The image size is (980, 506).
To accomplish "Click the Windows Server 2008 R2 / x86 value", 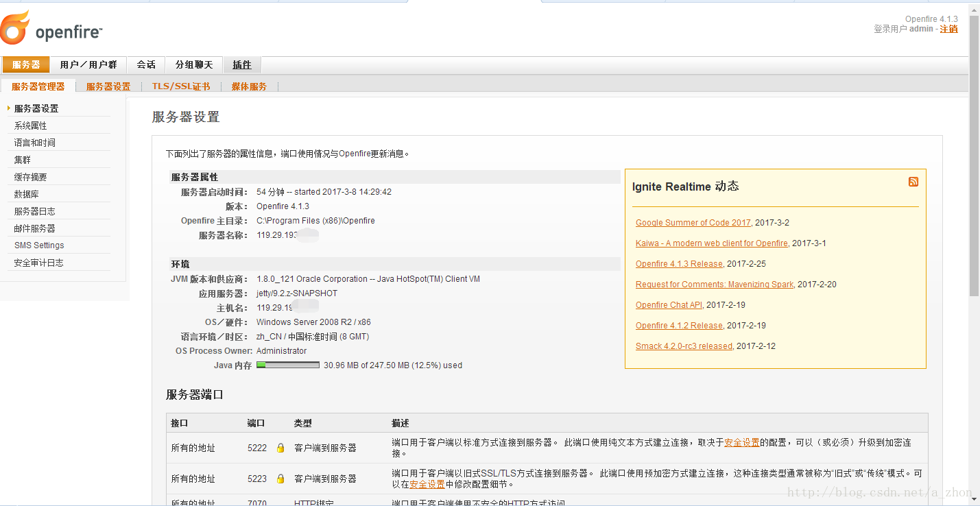I will pos(313,322).
